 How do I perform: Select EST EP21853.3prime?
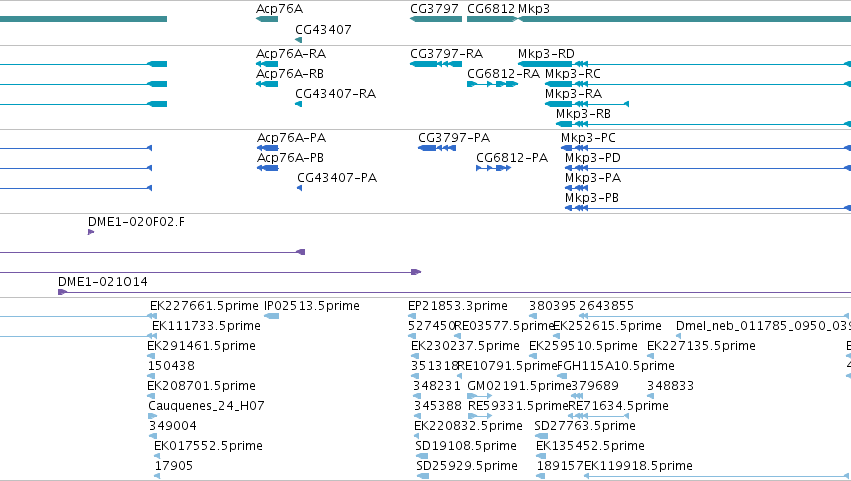click(458, 306)
